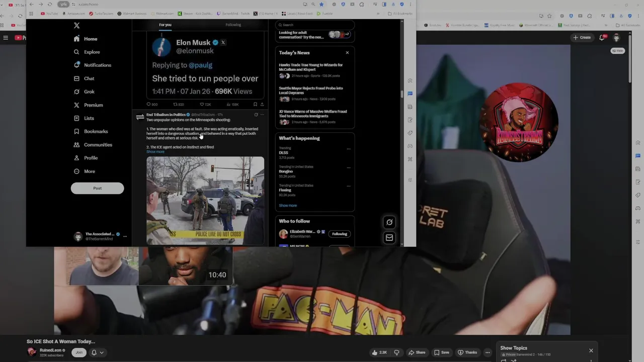Open Communities in X sidebar

[x=93, y=145]
